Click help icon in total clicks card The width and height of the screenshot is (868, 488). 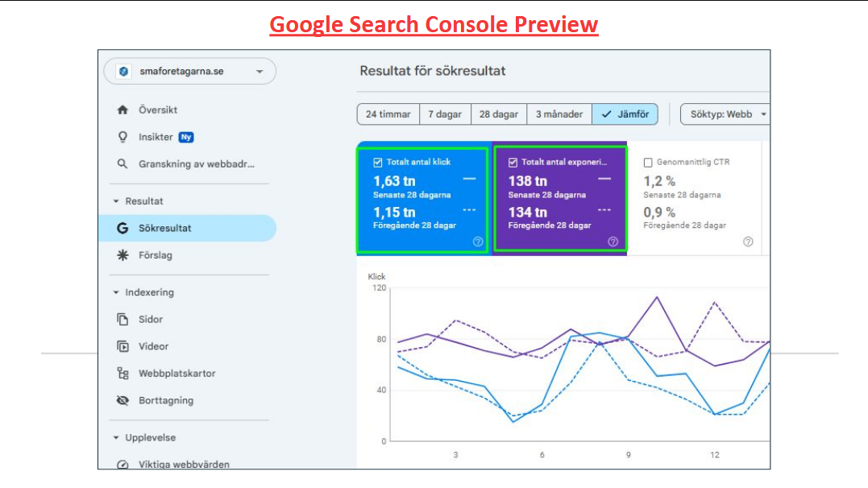pos(478,242)
